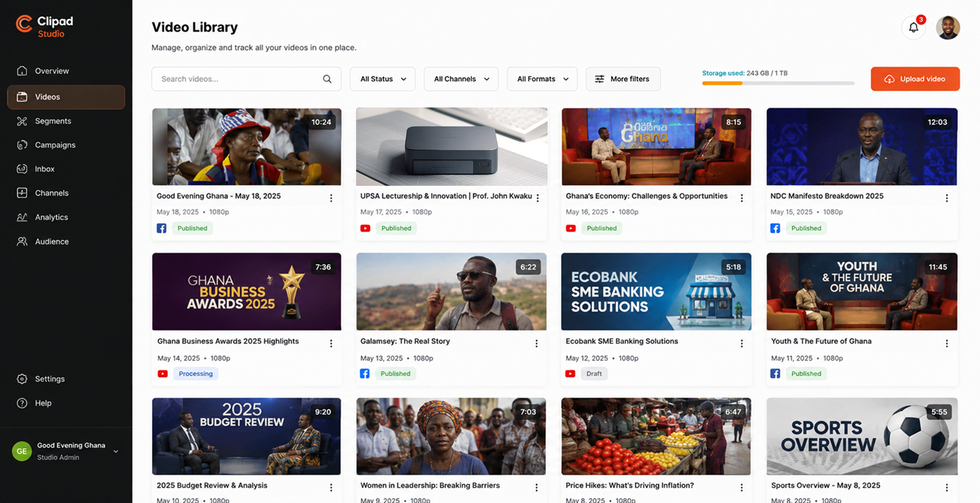
Task: Open options menu for 2025 Budget Review video
Action: 331,487
